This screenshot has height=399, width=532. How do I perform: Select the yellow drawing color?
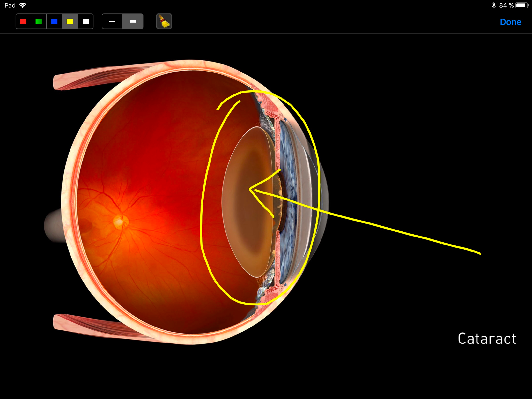click(x=70, y=21)
